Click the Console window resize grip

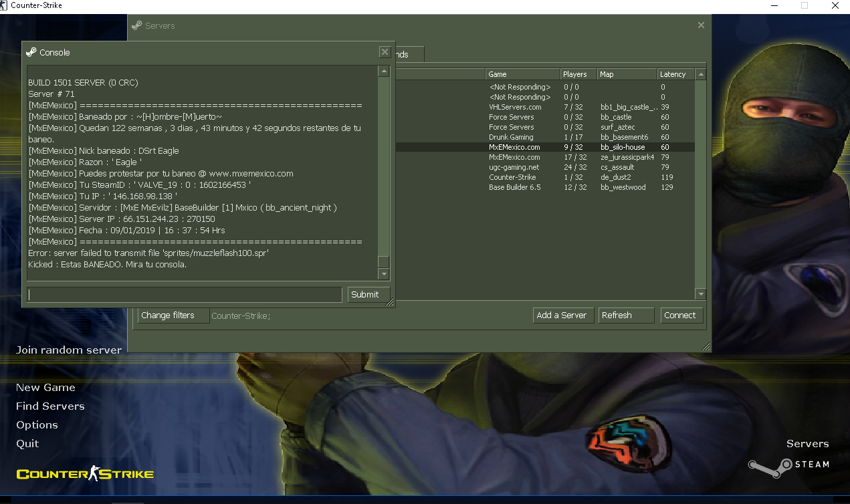click(390, 303)
